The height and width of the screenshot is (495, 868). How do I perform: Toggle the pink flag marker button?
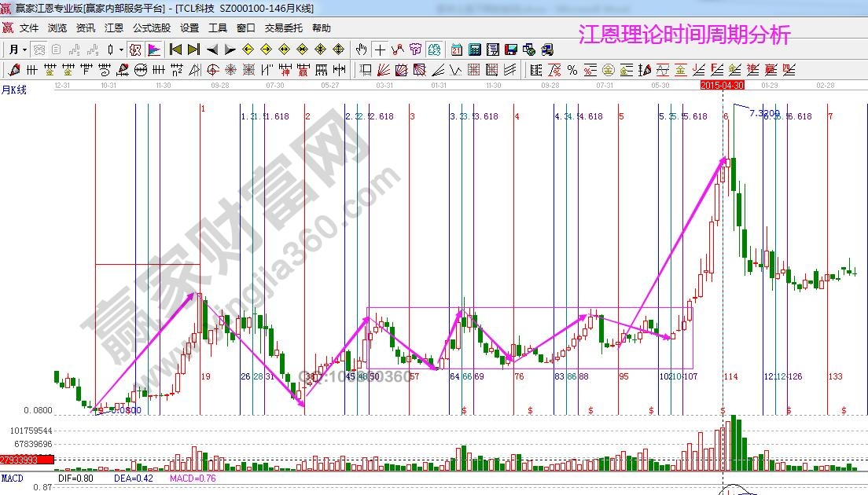click(154, 49)
